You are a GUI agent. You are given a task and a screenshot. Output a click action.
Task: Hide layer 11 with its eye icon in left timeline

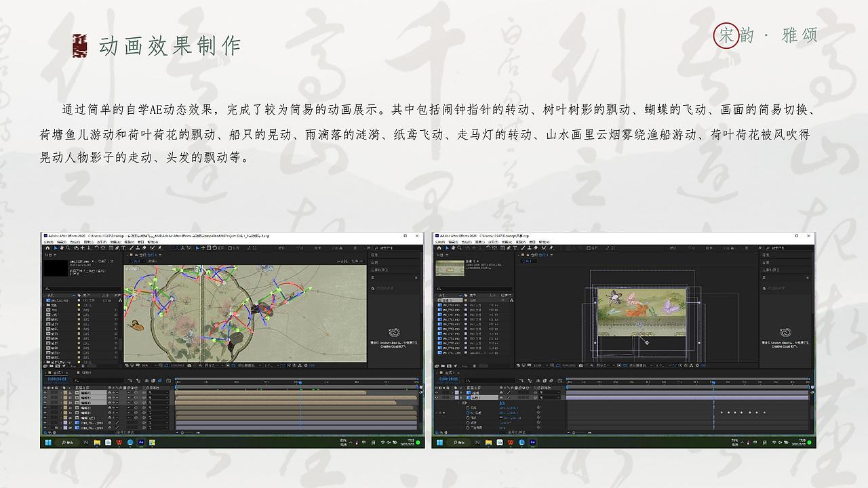[x=45, y=392]
